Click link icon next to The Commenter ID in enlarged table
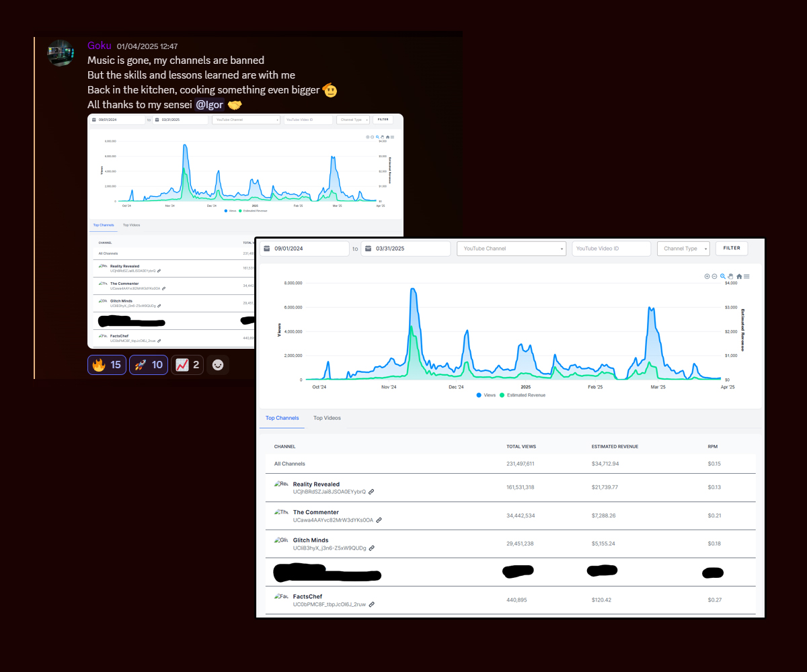 (379, 520)
